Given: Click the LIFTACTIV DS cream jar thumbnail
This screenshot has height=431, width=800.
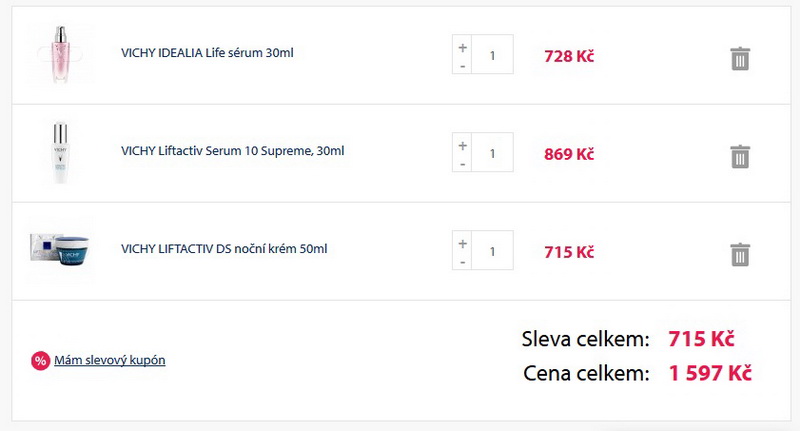Looking at the screenshot, I should coord(60,249).
